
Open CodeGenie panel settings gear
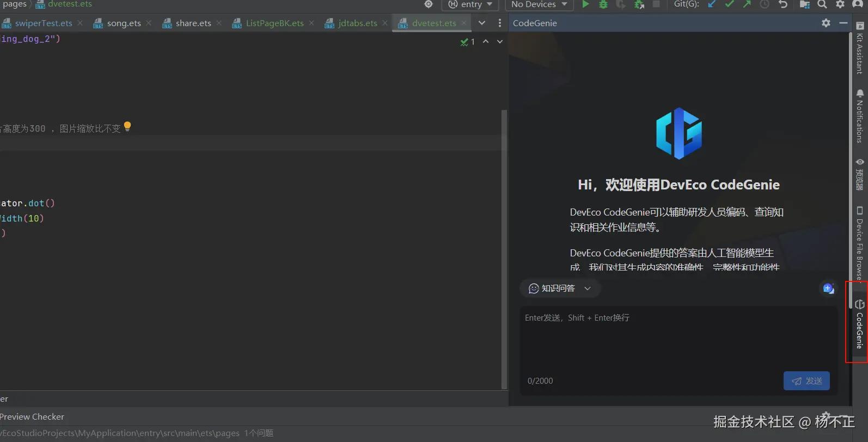pyautogui.click(x=826, y=23)
